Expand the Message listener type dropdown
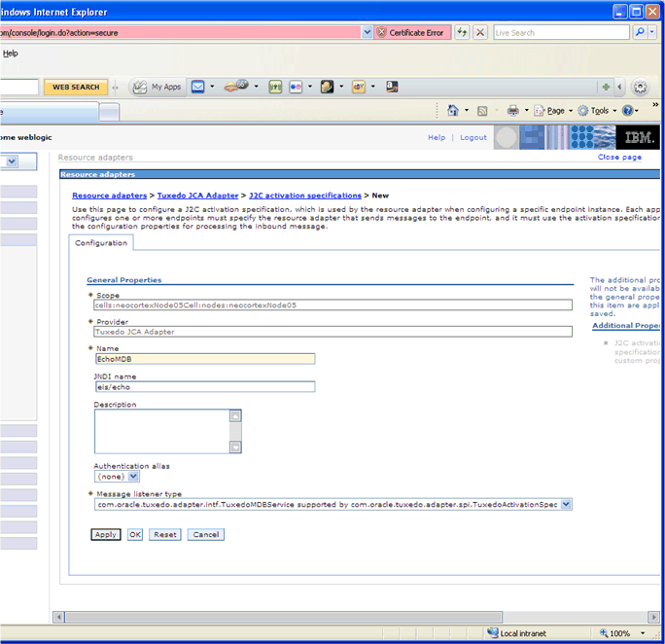 tap(566, 504)
